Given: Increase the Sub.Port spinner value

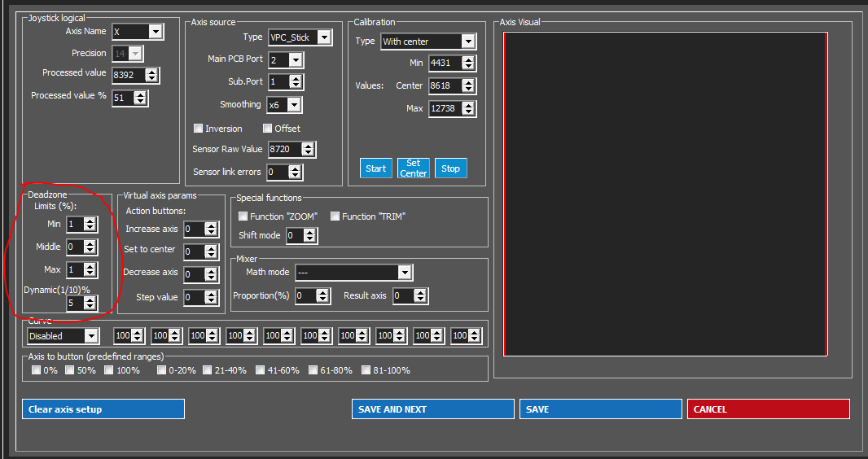Looking at the screenshot, I should (x=296, y=79).
